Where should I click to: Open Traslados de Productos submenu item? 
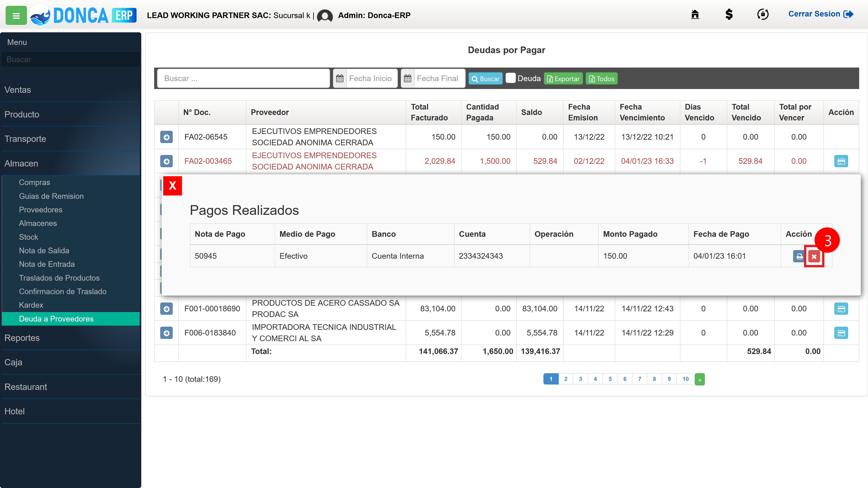click(x=59, y=278)
